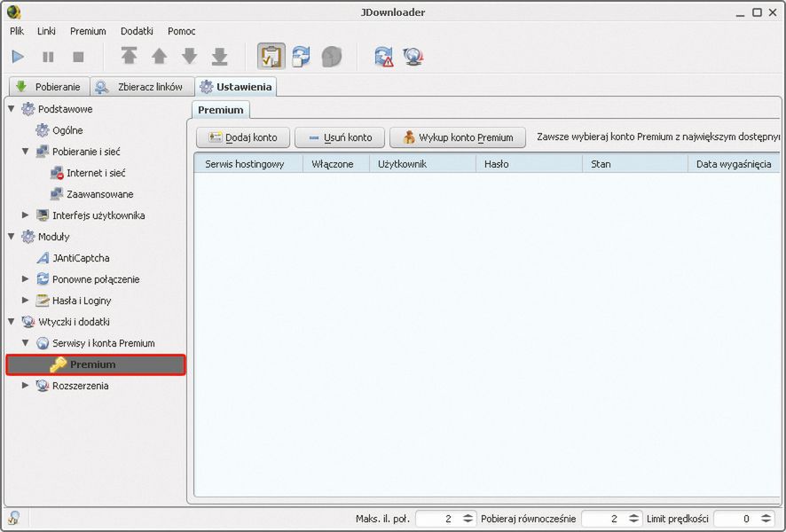Expand the Ponowne połączenie node
The height and width of the screenshot is (532, 786).
pyautogui.click(x=26, y=279)
